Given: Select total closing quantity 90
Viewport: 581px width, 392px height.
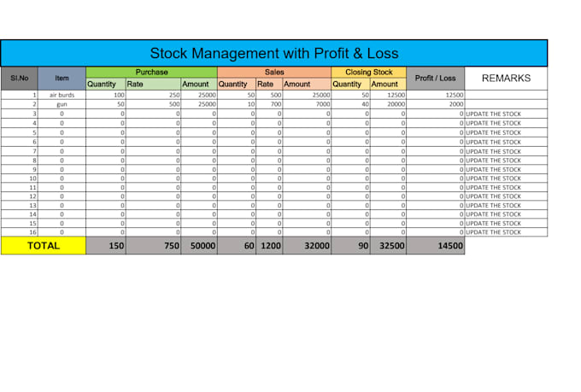Looking at the screenshot, I should coord(350,246).
